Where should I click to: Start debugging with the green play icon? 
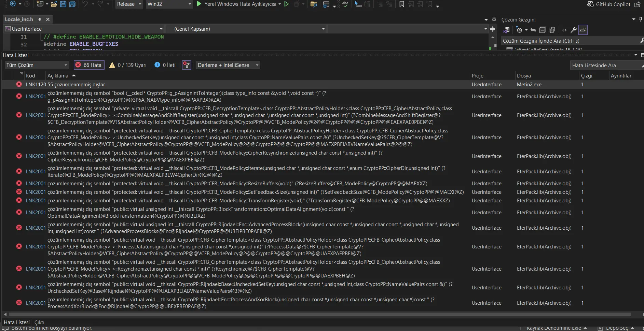pyautogui.click(x=199, y=4)
